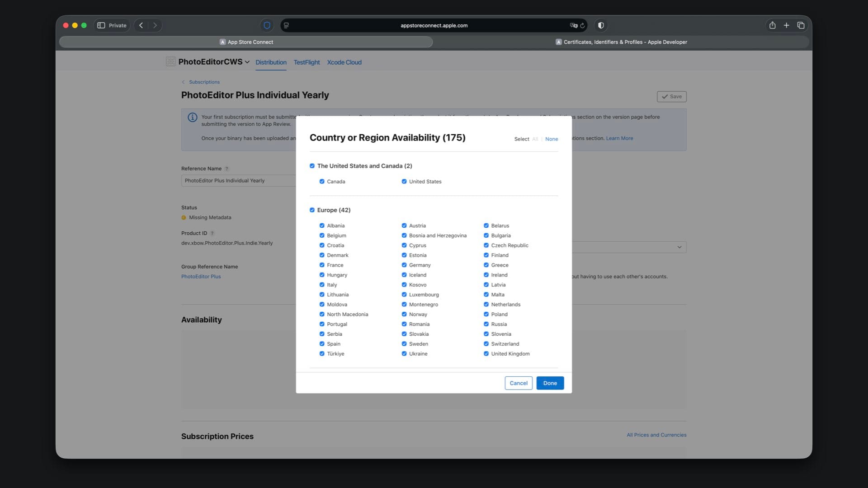Expand the dropdown chevron at the right edge
The height and width of the screenshot is (488, 868).
pos(679,247)
